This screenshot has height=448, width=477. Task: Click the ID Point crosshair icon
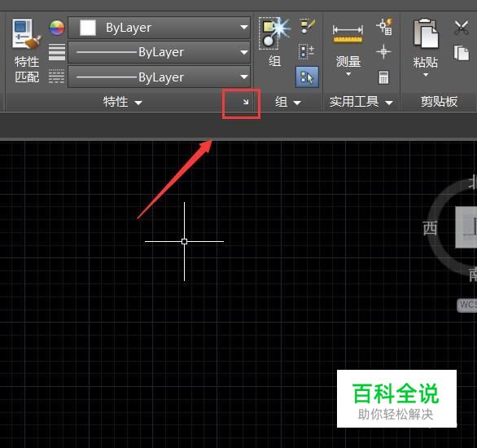(x=383, y=51)
